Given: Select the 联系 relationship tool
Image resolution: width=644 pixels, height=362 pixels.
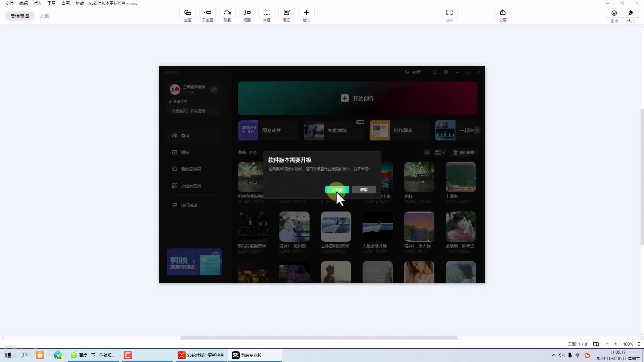Looking at the screenshot, I should coord(227,15).
